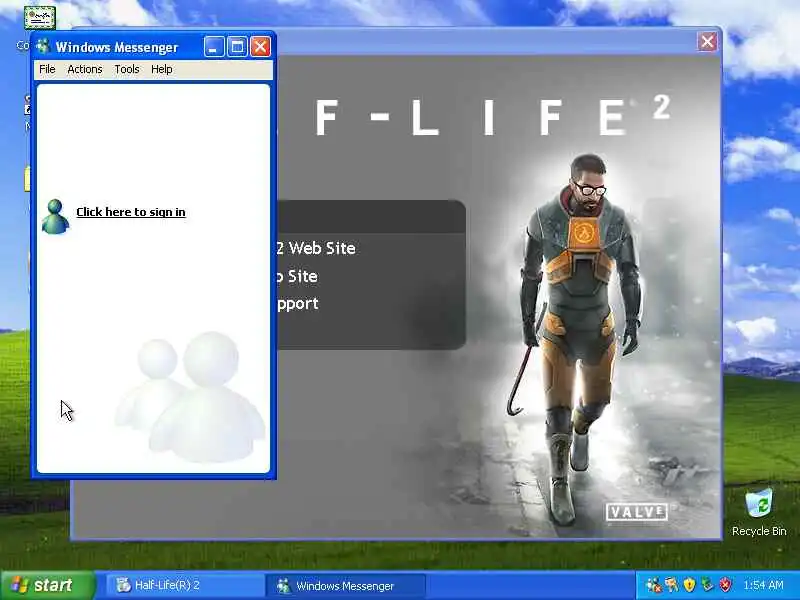Select the Recycle Bin desktop icon
The width and height of the screenshot is (800, 600).
click(x=759, y=512)
